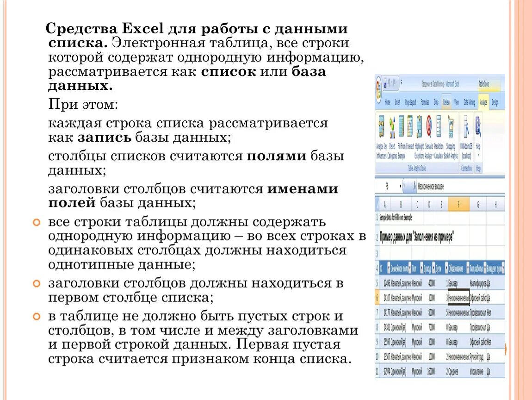Image resolution: width=532 pixels, height=400 pixels.
Task: Click Ручной труд cell in row 10
Action: pos(478,356)
